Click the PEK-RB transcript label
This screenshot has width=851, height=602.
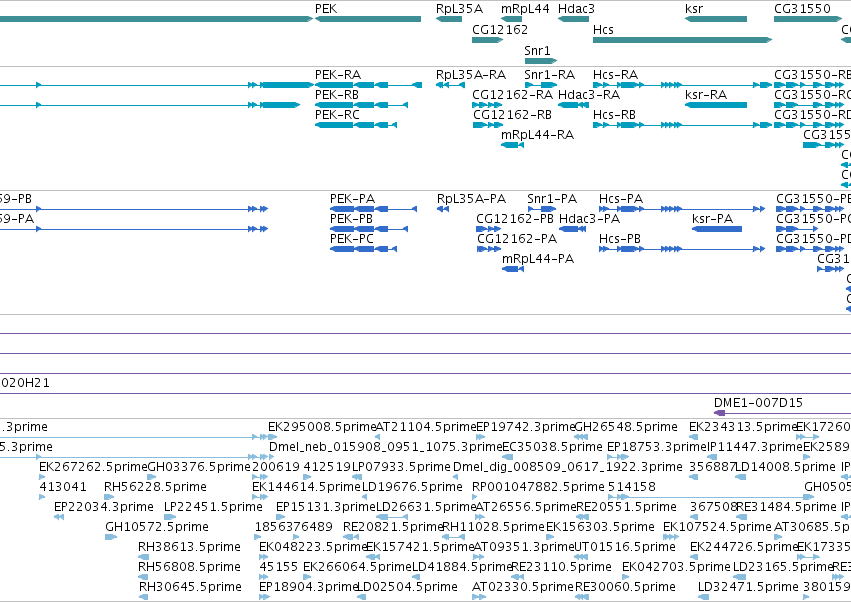click(x=337, y=94)
